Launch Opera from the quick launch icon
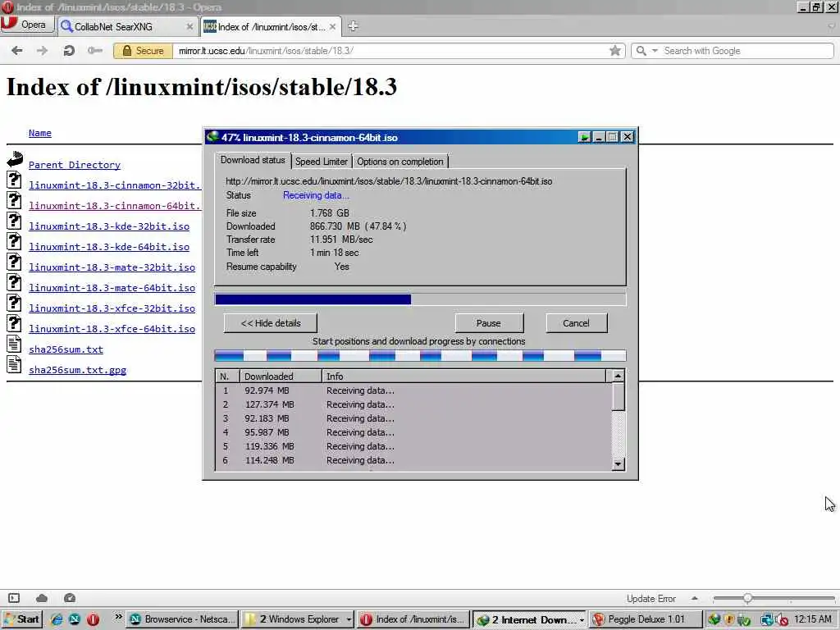Viewport: 840px width, 630px height. (x=93, y=619)
